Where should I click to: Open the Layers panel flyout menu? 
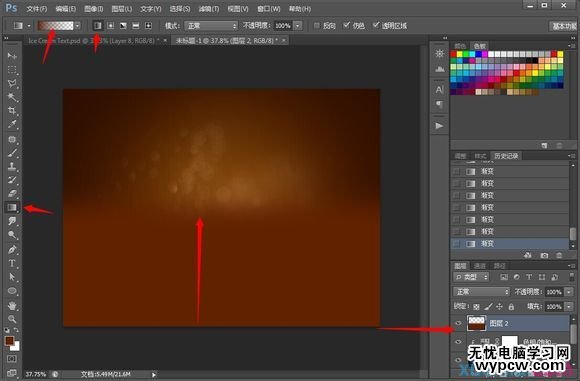point(572,266)
